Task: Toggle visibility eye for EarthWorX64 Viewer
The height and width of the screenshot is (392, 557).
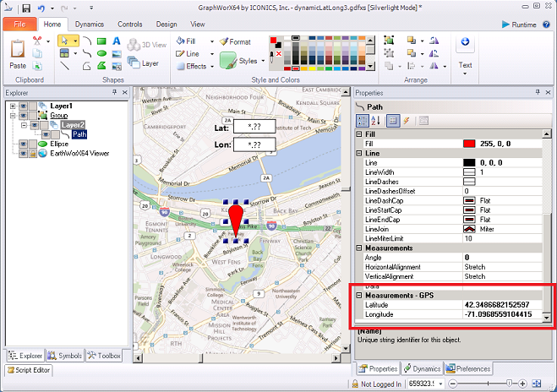Action: click(x=23, y=154)
